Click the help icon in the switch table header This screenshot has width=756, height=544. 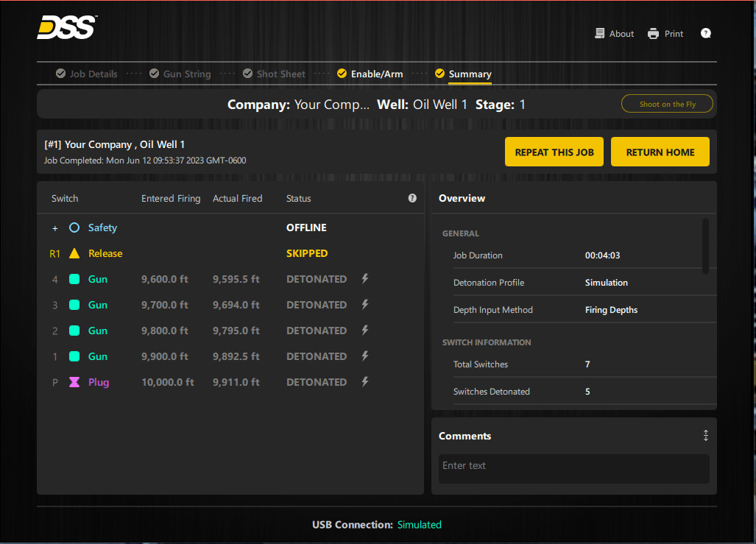[x=412, y=198]
